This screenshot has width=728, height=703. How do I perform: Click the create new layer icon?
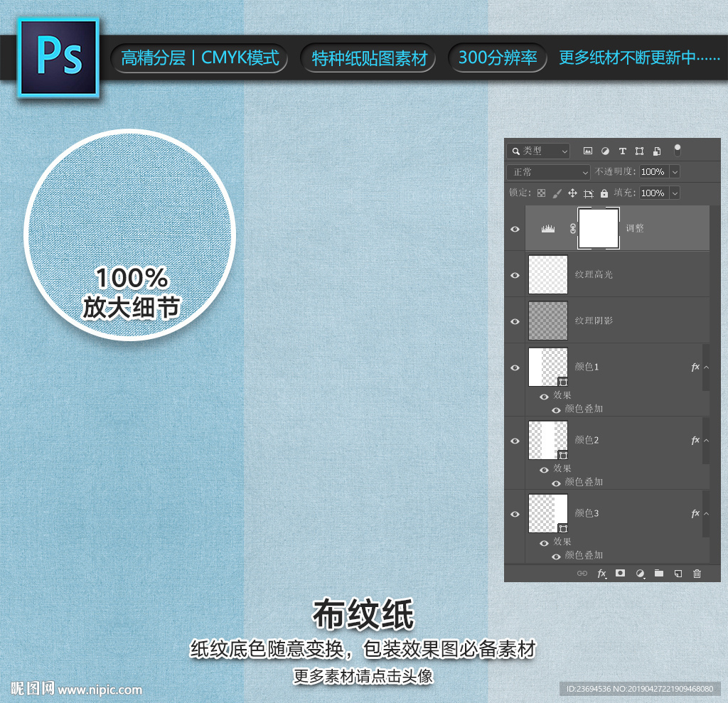678,574
